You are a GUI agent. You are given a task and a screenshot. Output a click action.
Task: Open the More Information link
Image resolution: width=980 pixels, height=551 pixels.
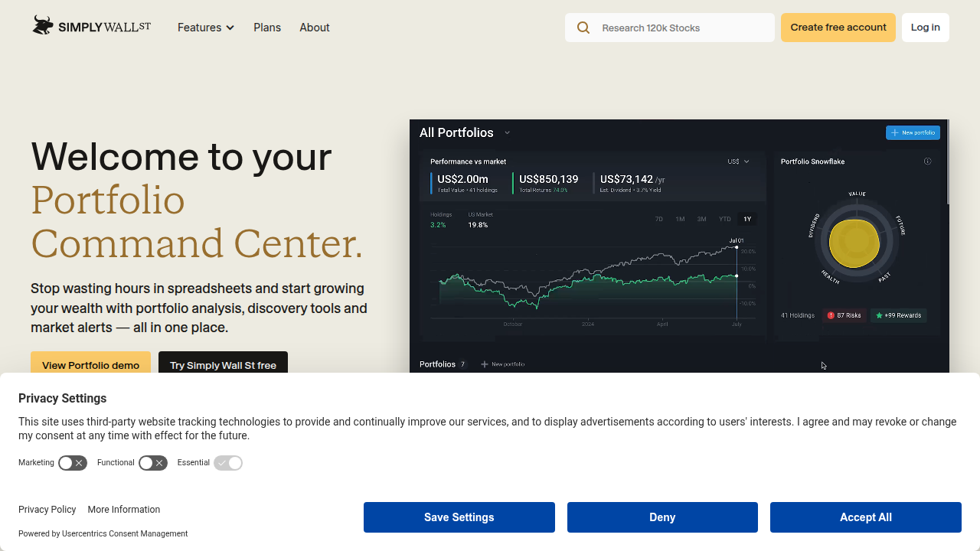click(x=124, y=510)
